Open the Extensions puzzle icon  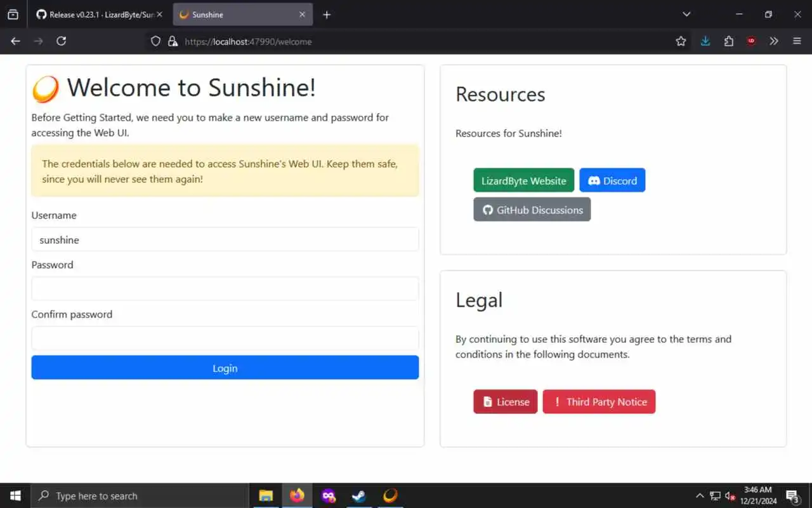(x=728, y=41)
